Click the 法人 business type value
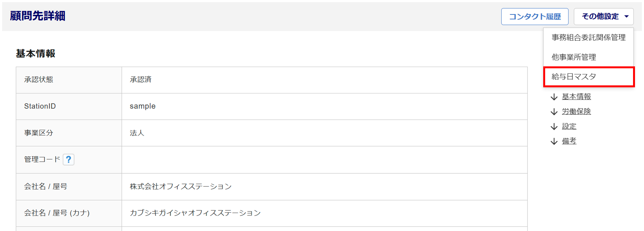This screenshot has height=231, width=644. pyautogui.click(x=137, y=133)
